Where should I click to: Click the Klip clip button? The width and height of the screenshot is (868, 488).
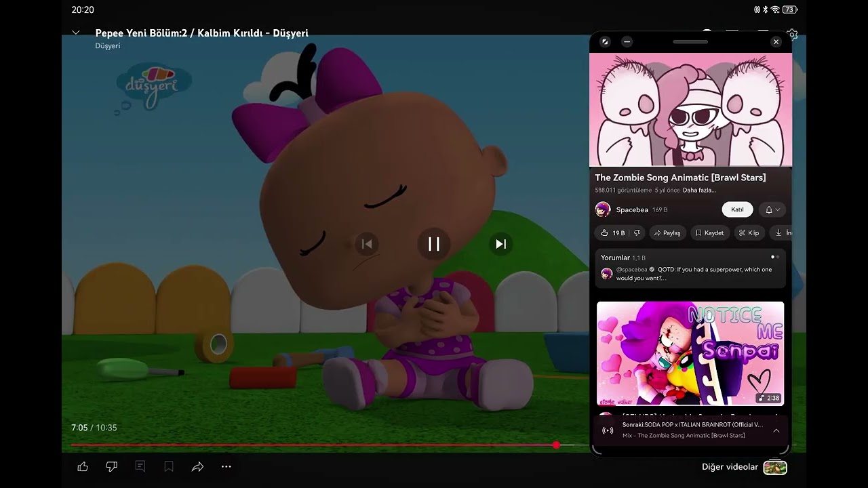(749, 232)
